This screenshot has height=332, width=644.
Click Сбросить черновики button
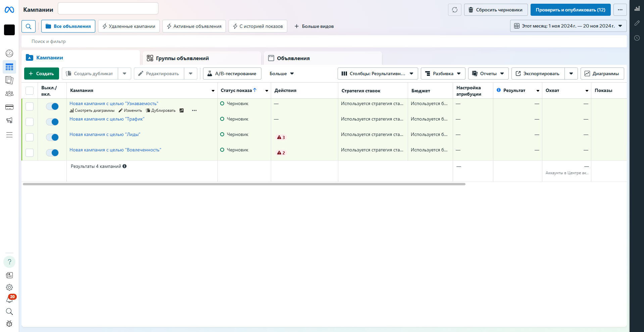pyautogui.click(x=496, y=10)
